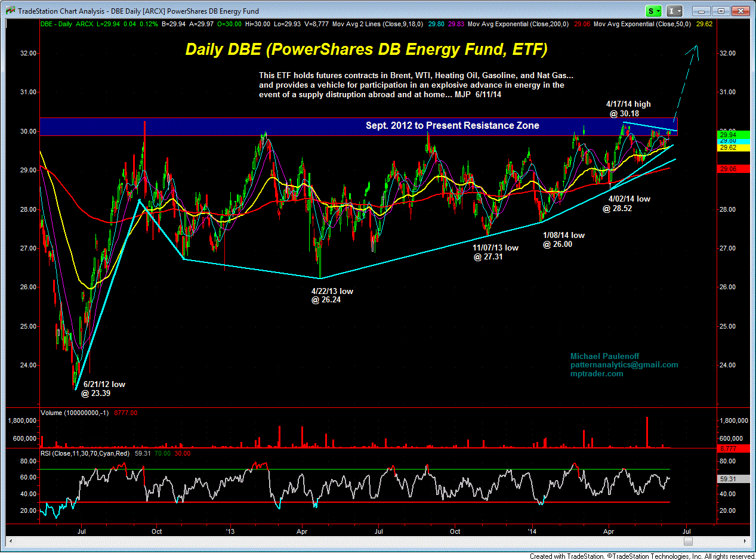Screen dimensions: 756x560
Task: Click the '11/07/13 low @ 27.31' annotation
Action: 496,252
